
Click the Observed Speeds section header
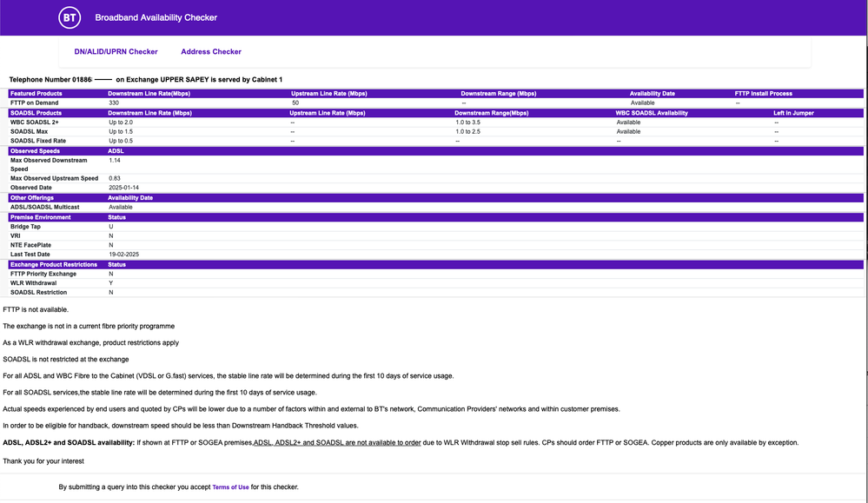(48, 150)
